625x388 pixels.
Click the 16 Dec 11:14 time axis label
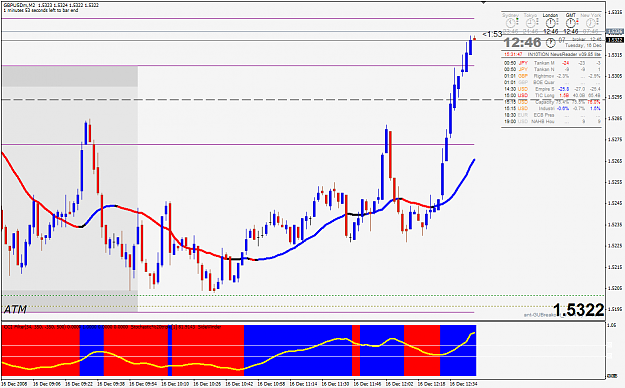[x=303, y=384]
